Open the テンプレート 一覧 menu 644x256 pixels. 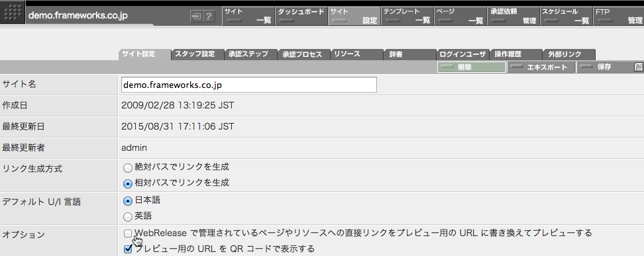coord(407,17)
